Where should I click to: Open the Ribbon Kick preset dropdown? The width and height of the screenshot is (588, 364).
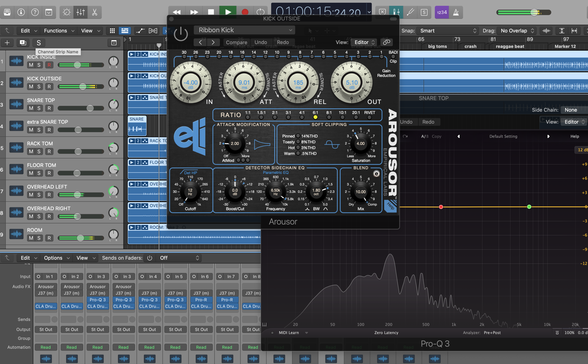(x=245, y=30)
